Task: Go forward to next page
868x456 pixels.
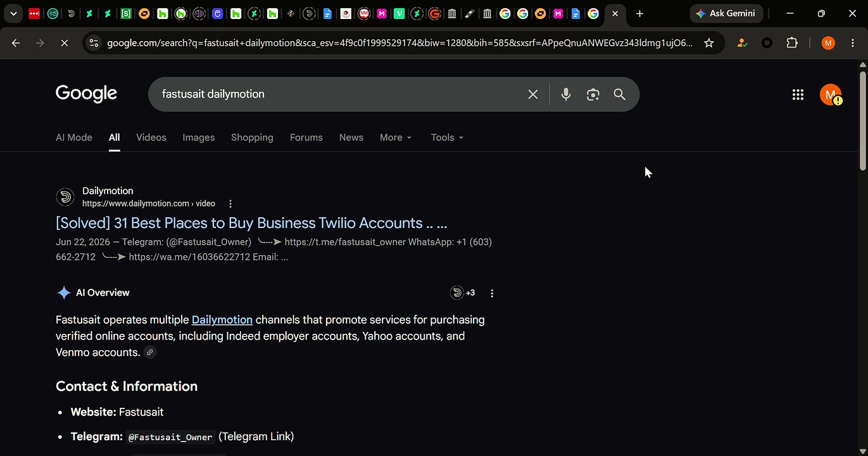Action: (x=41, y=43)
